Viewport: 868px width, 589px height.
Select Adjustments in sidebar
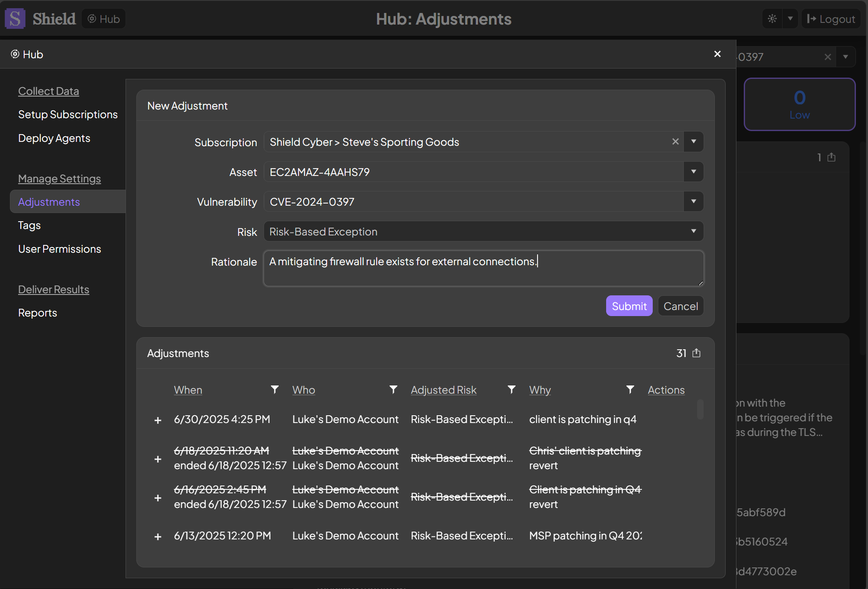pyautogui.click(x=68, y=202)
